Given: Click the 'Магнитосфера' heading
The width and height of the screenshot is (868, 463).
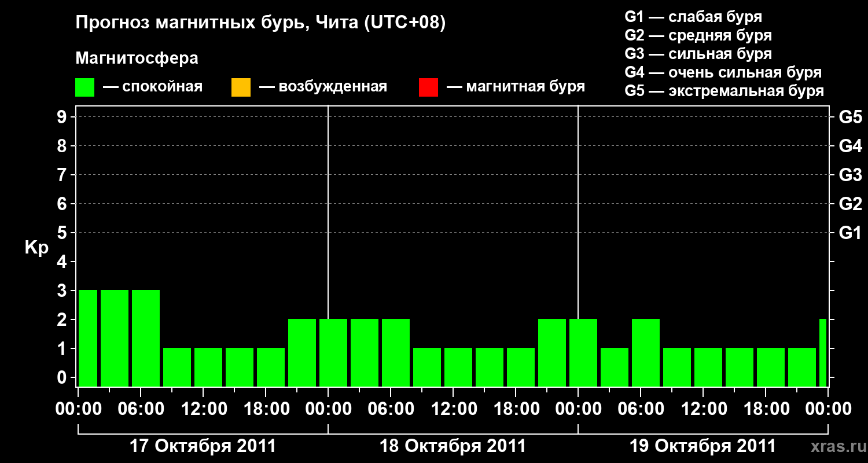Looking at the screenshot, I should click(x=137, y=58).
